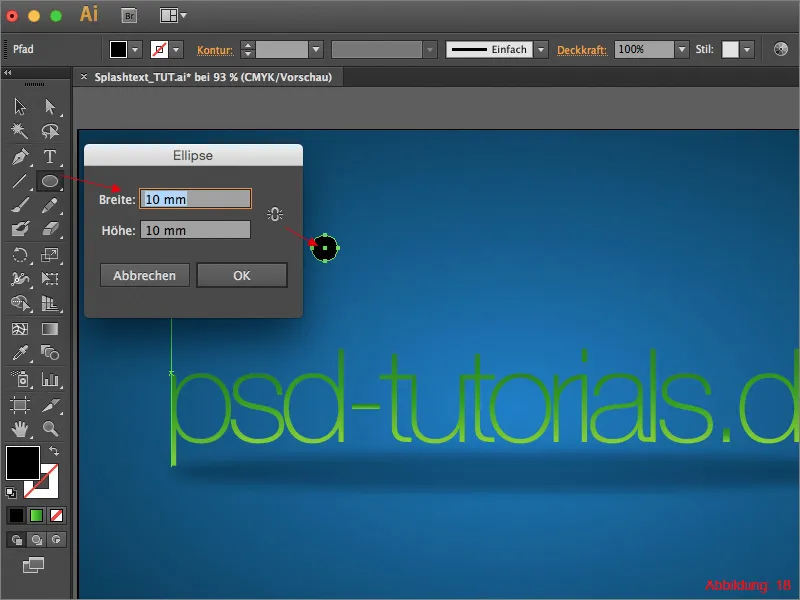Switch to Draw Normal mode
This screenshot has width=800, height=600.
point(17,539)
